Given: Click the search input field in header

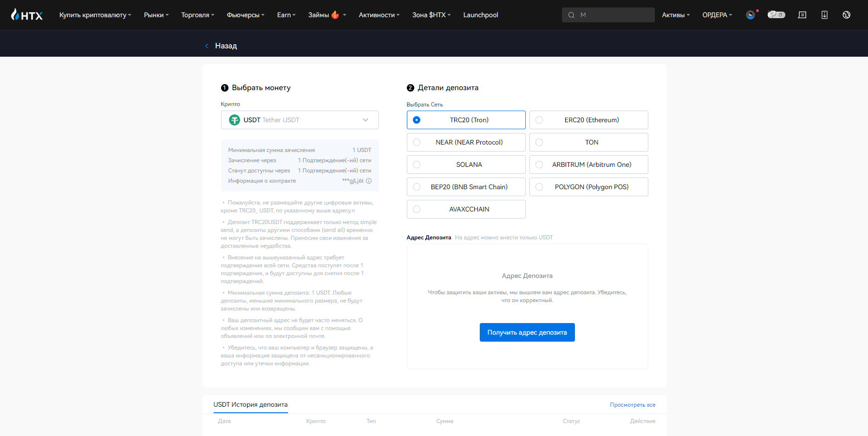Looking at the screenshot, I should tap(613, 15).
